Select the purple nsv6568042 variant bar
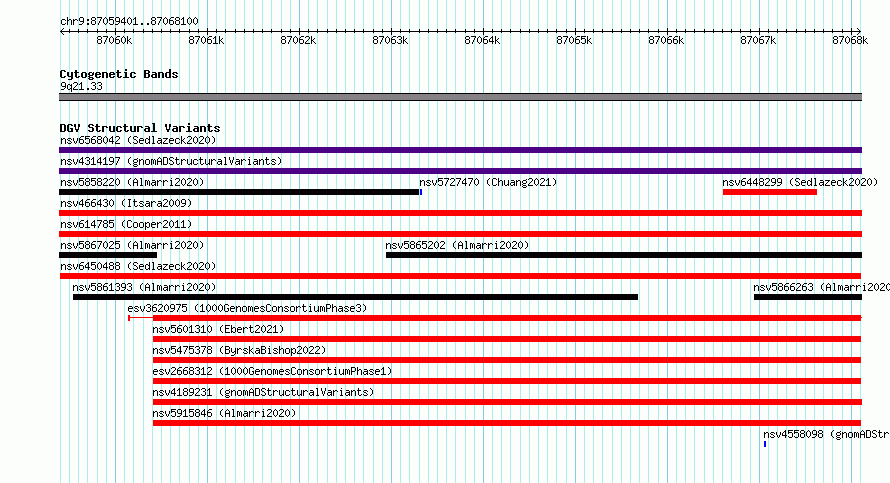The height and width of the screenshot is (483, 890). pos(460,150)
